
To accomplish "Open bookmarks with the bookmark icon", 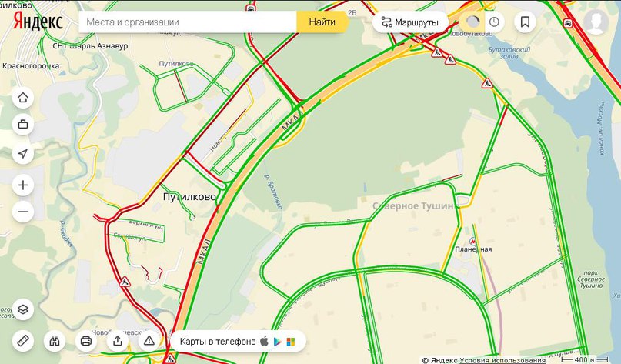I will tap(525, 22).
